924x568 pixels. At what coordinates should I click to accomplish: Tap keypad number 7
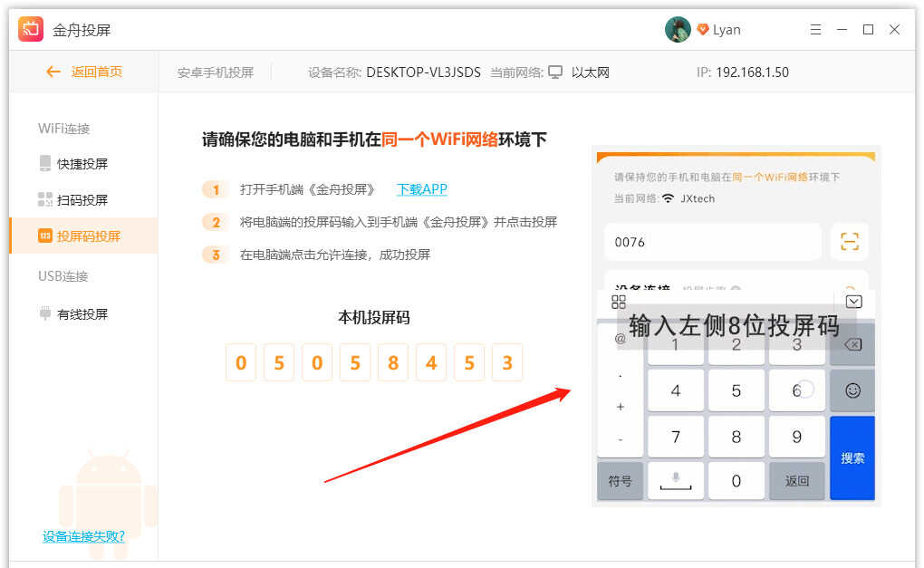(676, 437)
